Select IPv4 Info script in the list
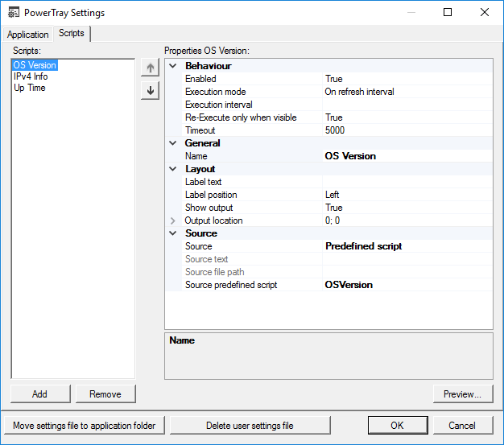 pyautogui.click(x=31, y=76)
